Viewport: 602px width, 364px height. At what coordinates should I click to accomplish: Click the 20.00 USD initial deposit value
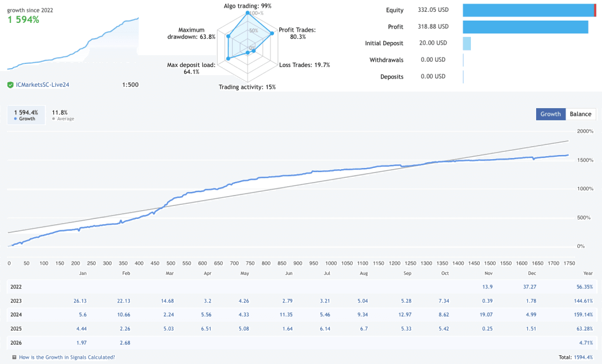[433, 43]
